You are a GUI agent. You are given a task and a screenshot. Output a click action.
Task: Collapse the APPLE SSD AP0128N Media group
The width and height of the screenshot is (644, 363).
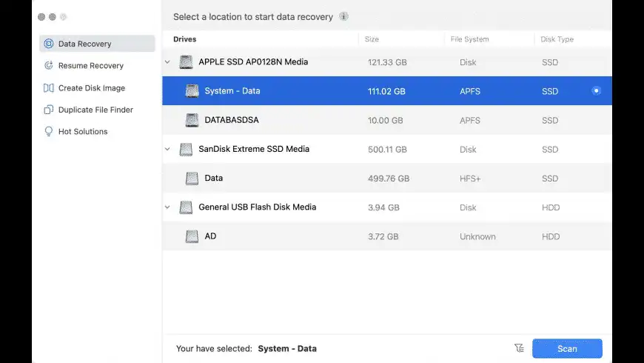coord(167,62)
